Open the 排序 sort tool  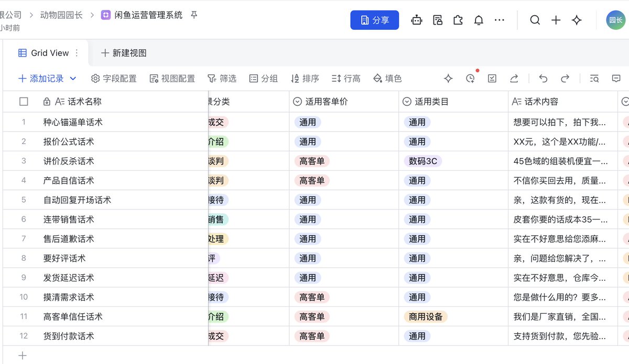click(x=305, y=79)
